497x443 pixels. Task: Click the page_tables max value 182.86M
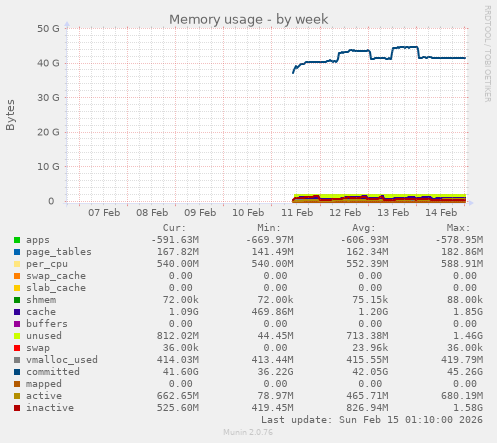462,252
